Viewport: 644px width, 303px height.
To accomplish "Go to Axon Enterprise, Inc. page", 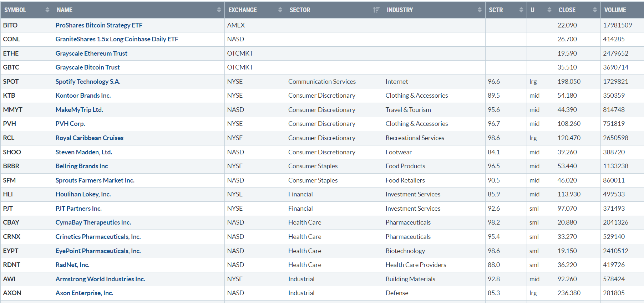I will coord(84,293).
